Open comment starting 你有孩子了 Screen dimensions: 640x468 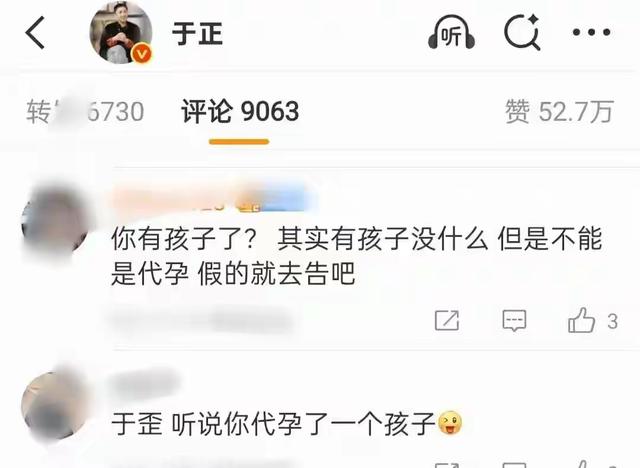pyautogui.click(x=356, y=256)
